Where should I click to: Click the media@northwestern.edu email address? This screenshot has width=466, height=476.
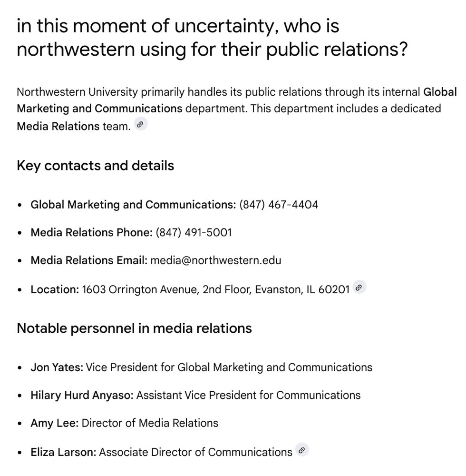point(215,260)
